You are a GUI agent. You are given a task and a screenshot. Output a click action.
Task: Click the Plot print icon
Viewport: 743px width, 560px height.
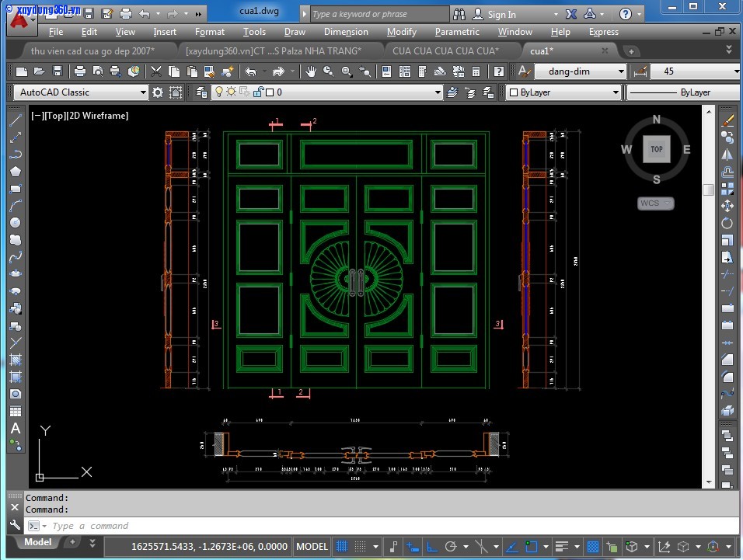(79, 71)
